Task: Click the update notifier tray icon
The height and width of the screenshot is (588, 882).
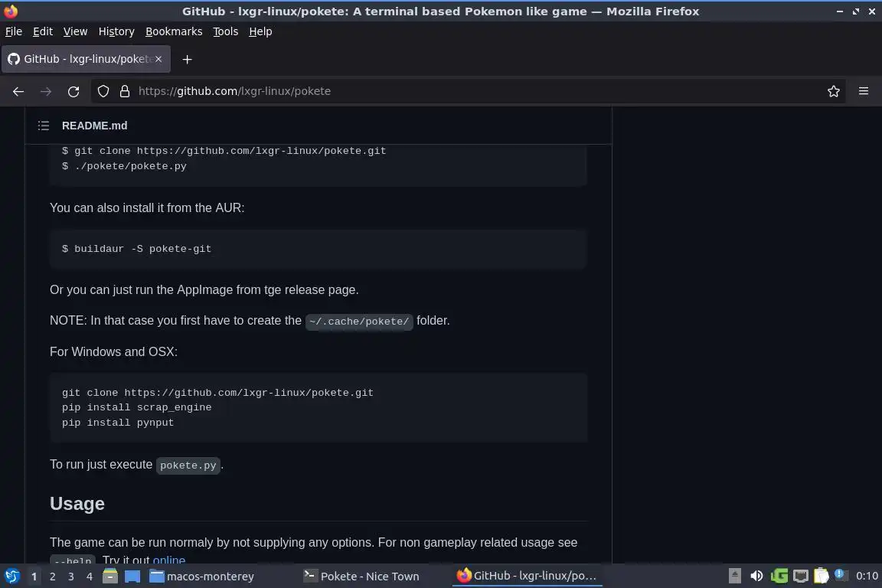Action: pos(841,574)
